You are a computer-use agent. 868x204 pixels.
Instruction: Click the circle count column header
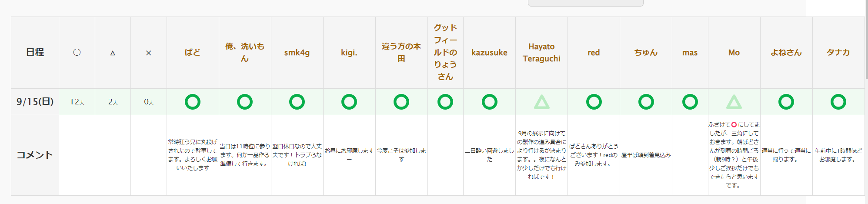pyautogui.click(x=77, y=53)
